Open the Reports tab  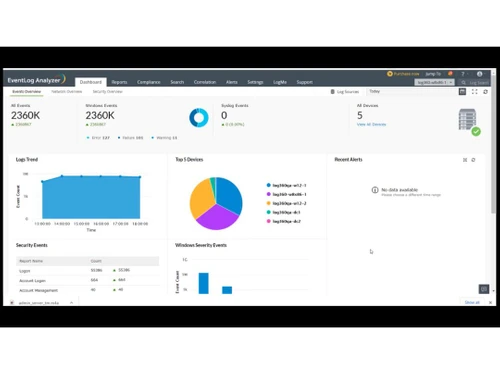[x=119, y=82]
